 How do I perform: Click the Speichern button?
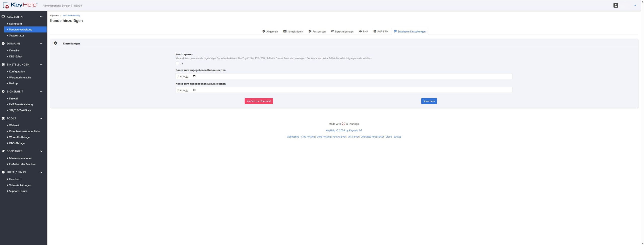pyautogui.click(x=429, y=101)
